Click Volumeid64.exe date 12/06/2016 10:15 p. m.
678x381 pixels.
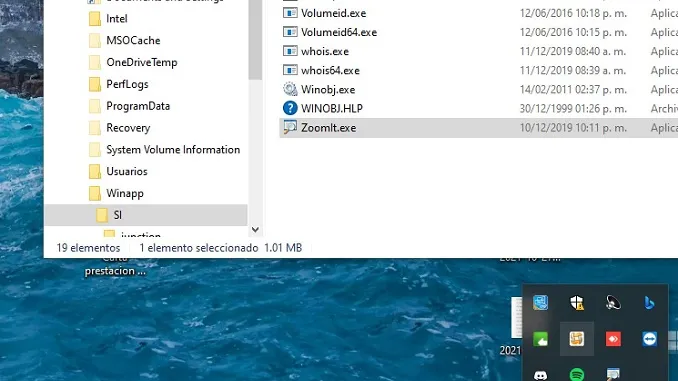click(573, 32)
